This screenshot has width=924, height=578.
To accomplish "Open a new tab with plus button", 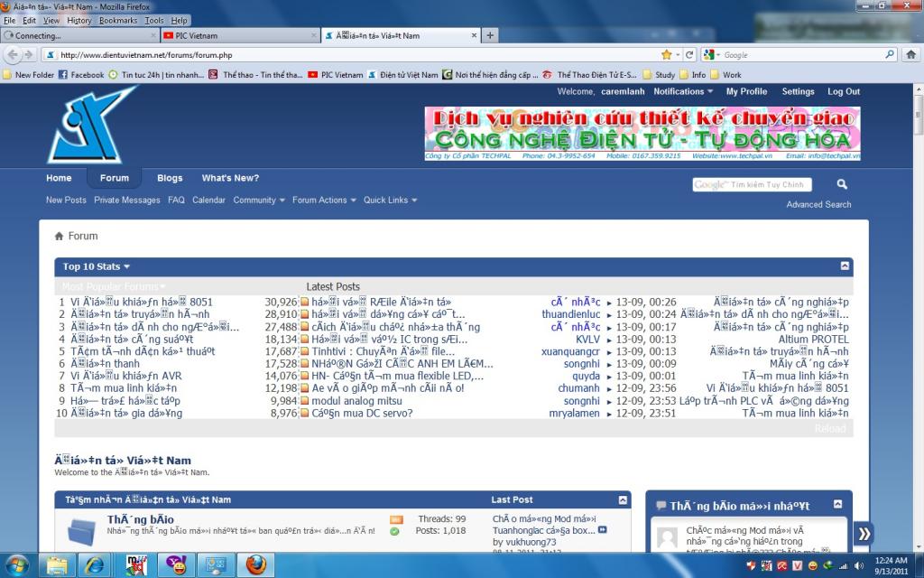I will click(490, 35).
